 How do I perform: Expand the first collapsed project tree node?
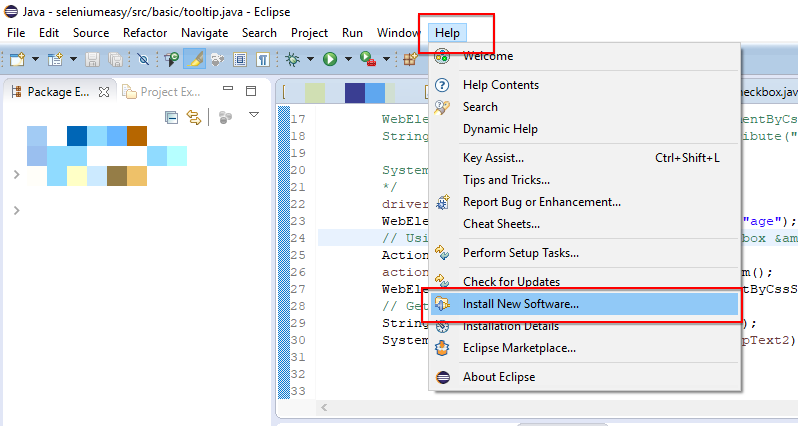point(16,175)
